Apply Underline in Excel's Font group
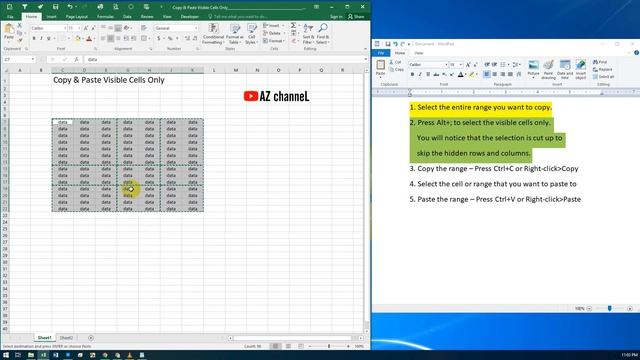 click(48, 38)
